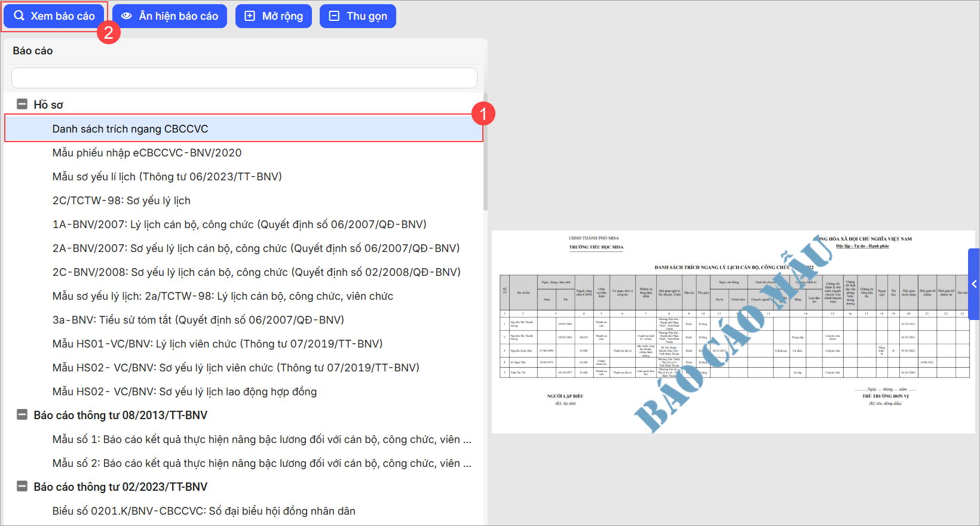The image size is (980, 526).
Task: Click the report search input field
Action: pos(244,78)
